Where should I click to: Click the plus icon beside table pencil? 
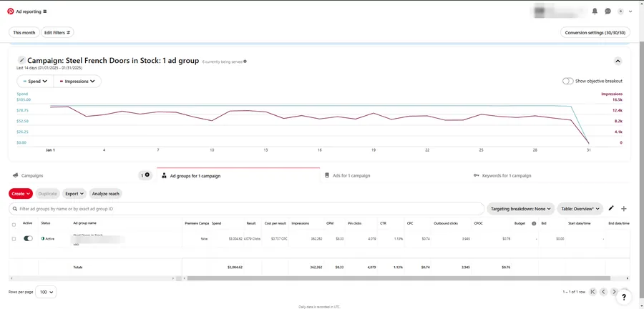(624, 209)
